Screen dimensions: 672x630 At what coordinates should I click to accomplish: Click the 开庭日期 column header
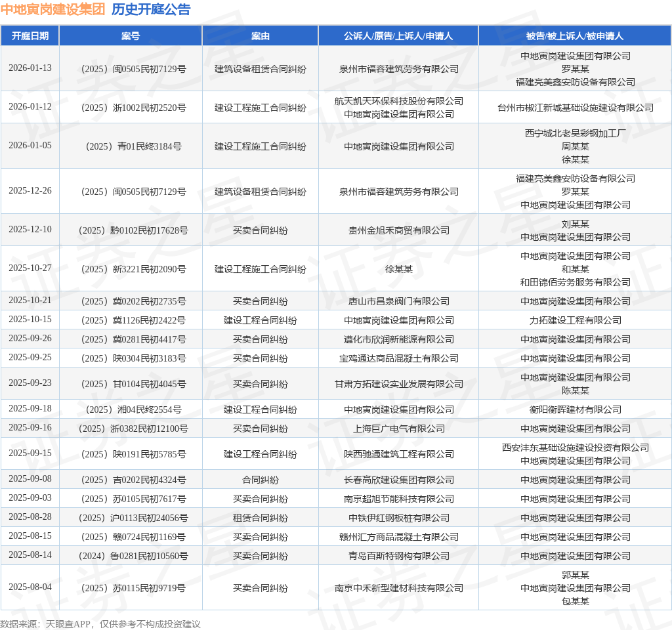point(30,36)
